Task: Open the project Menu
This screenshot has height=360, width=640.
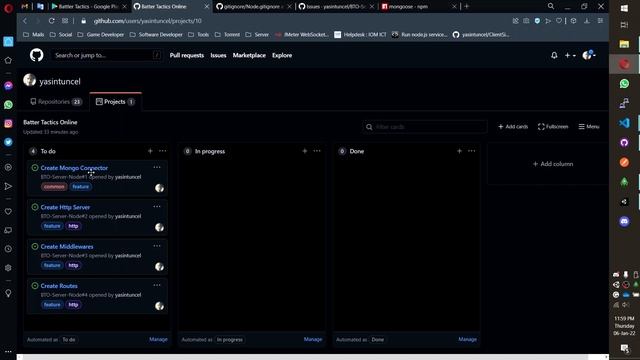Action: coord(589,127)
